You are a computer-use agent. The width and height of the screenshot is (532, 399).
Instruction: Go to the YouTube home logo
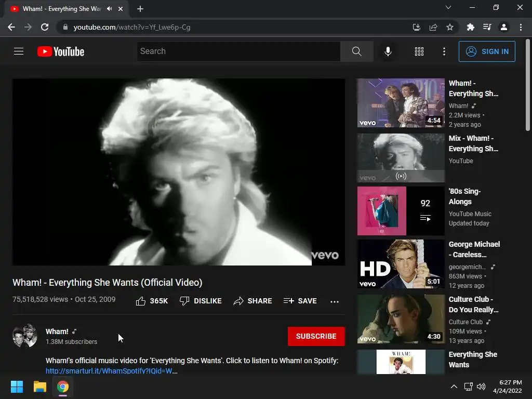click(61, 51)
